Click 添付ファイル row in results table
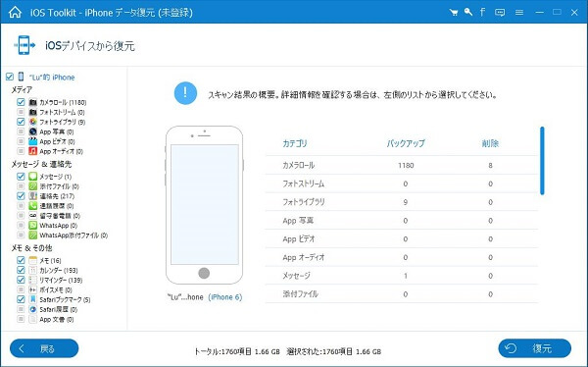Viewport: 588px width, 367px height. (402, 294)
